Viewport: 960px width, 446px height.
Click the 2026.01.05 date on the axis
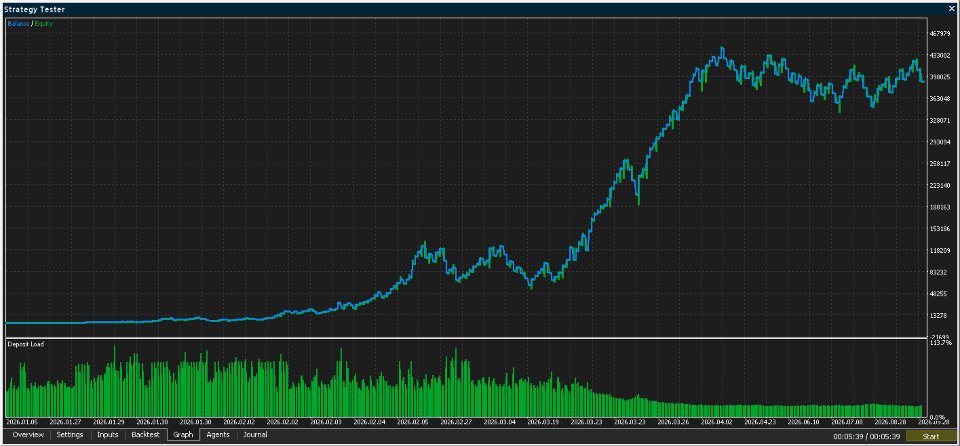click(21, 422)
